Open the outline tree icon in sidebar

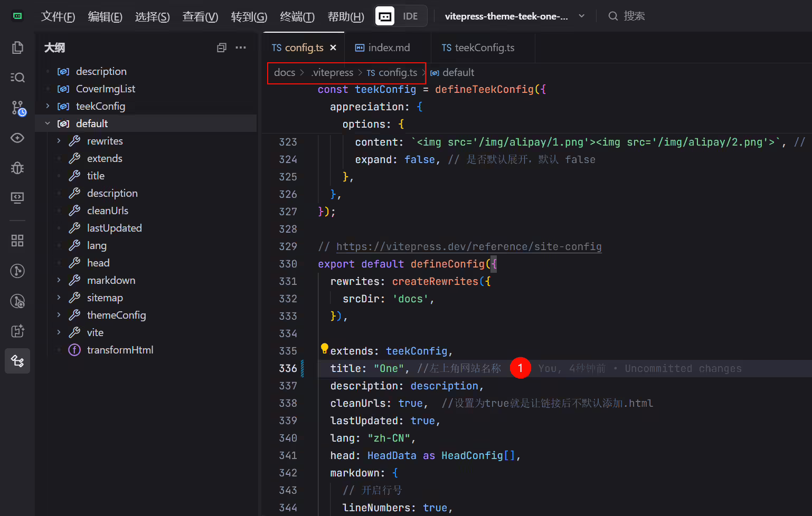tap(17, 361)
